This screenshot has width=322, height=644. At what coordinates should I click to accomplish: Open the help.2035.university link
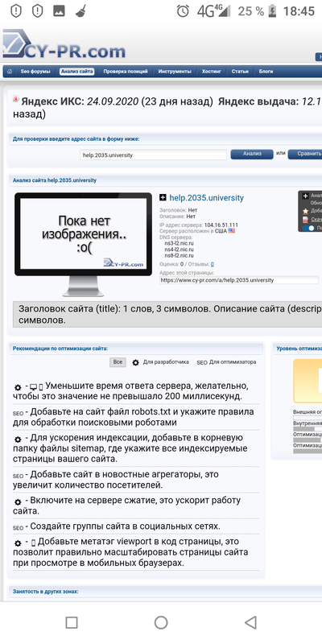point(207,197)
